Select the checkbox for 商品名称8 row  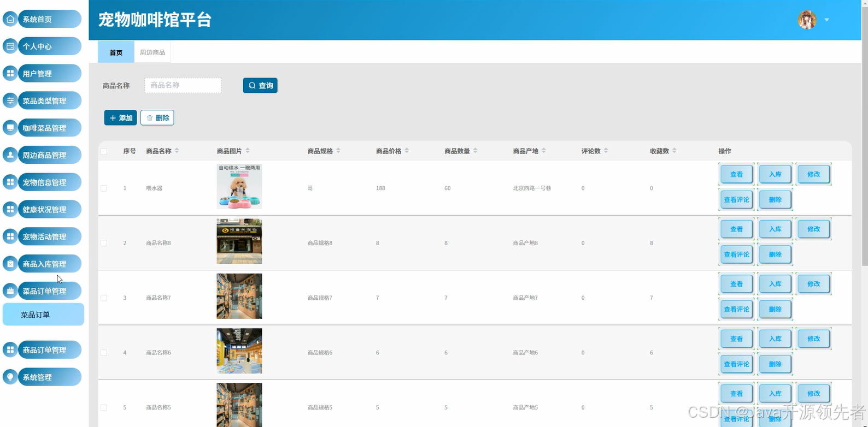click(x=104, y=243)
